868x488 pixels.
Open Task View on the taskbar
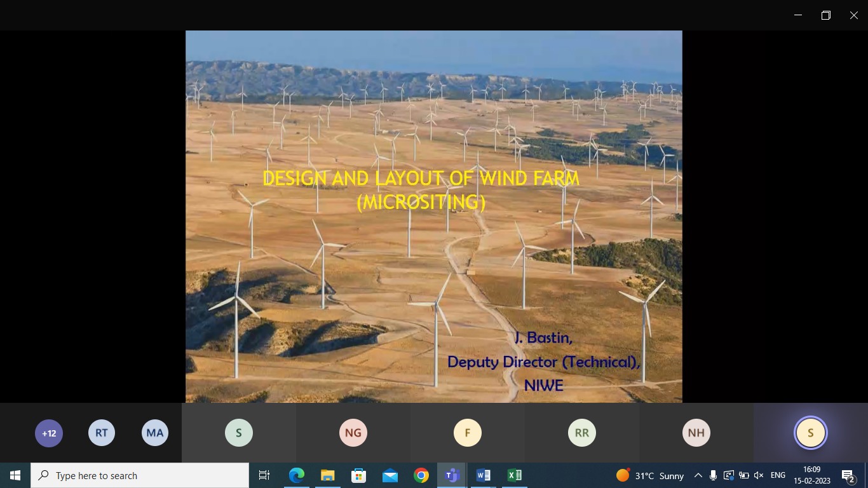point(264,475)
